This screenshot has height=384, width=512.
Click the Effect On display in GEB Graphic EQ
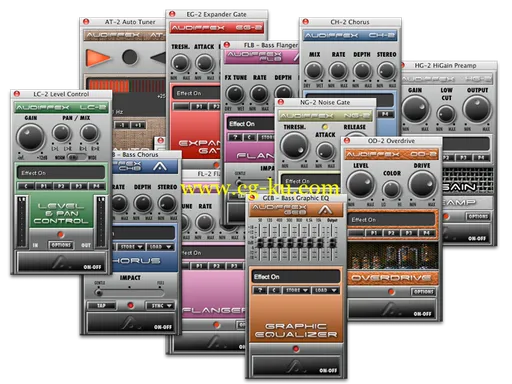(296, 277)
